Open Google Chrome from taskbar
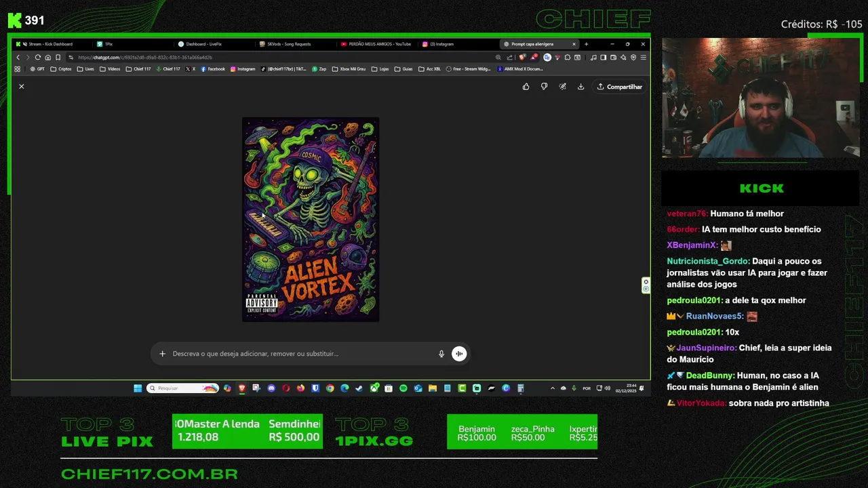Screen dimensions: 868x488 [x=330, y=388]
